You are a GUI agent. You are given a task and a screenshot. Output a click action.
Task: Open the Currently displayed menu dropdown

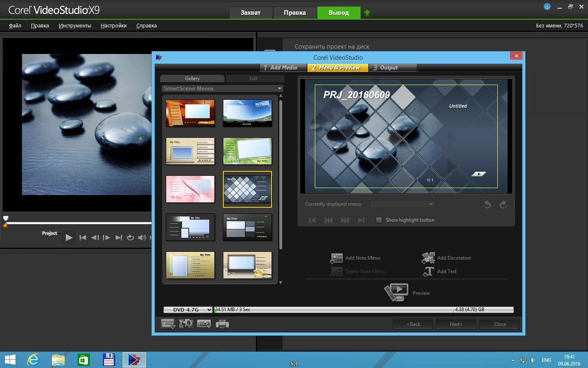coord(402,204)
